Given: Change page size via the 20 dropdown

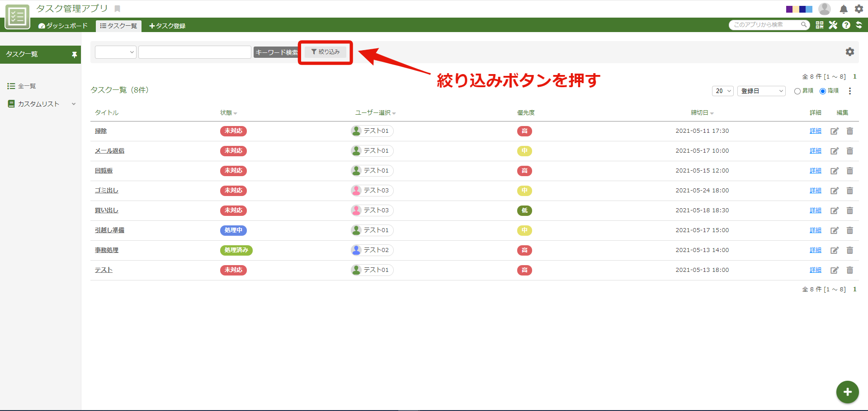Looking at the screenshot, I should click(x=722, y=91).
